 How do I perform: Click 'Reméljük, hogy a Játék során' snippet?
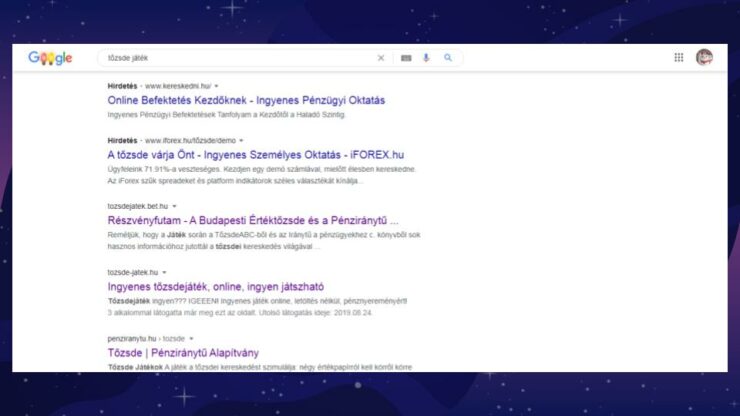click(x=263, y=235)
